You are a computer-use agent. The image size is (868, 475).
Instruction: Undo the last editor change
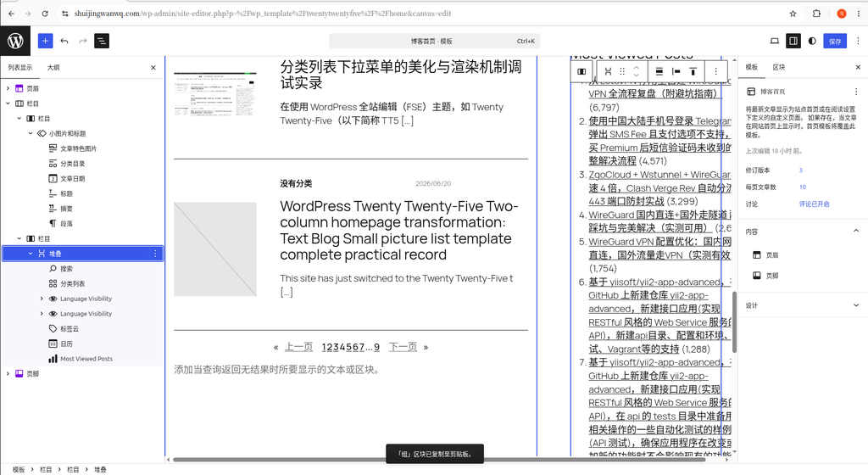(64, 41)
